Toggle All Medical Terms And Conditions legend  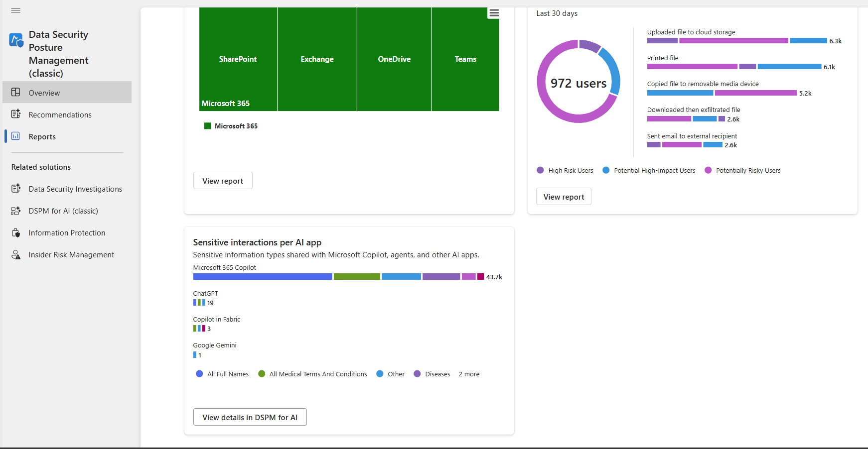[312, 374]
